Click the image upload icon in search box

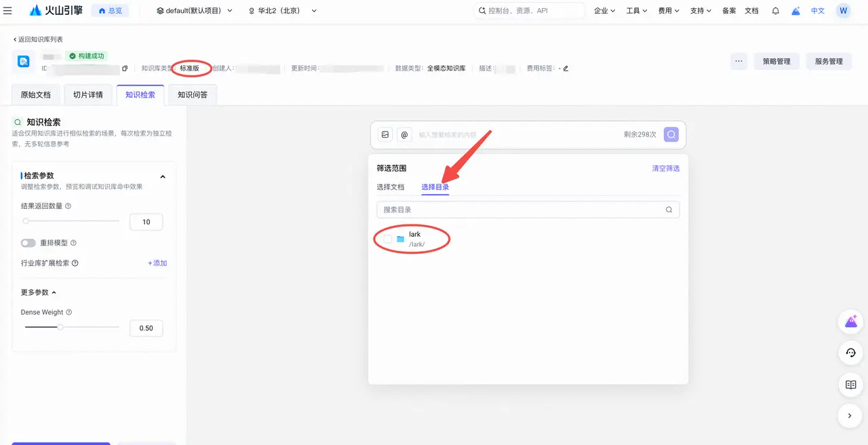(x=385, y=134)
